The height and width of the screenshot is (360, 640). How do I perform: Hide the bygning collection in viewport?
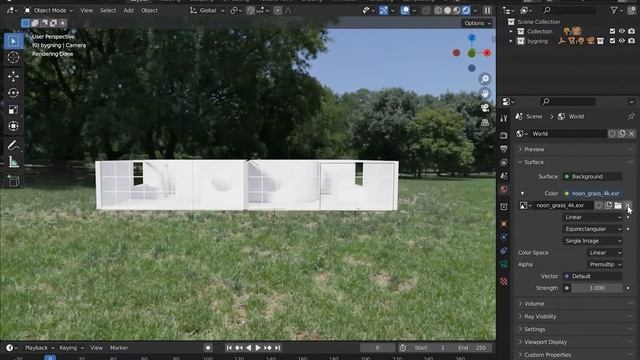point(622,41)
